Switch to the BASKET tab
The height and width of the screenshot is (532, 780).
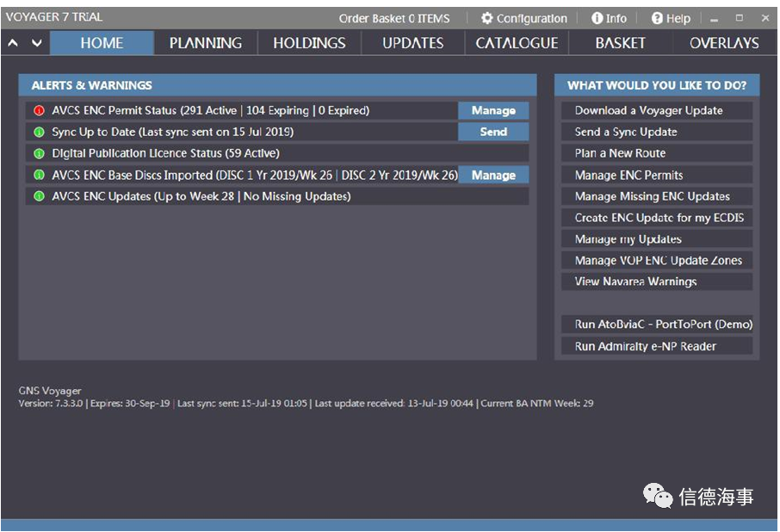[x=621, y=43]
